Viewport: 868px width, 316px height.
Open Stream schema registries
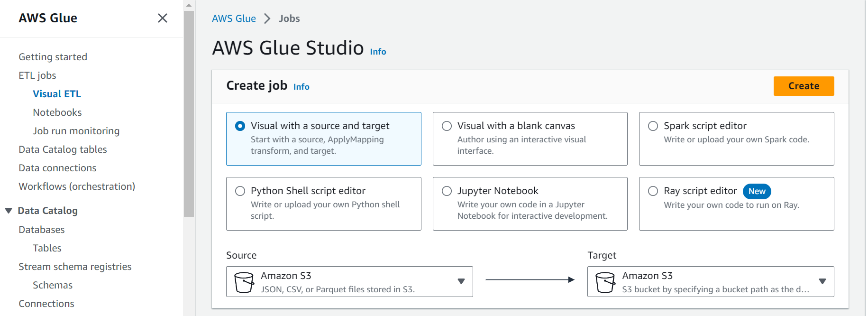pos(75,267)
